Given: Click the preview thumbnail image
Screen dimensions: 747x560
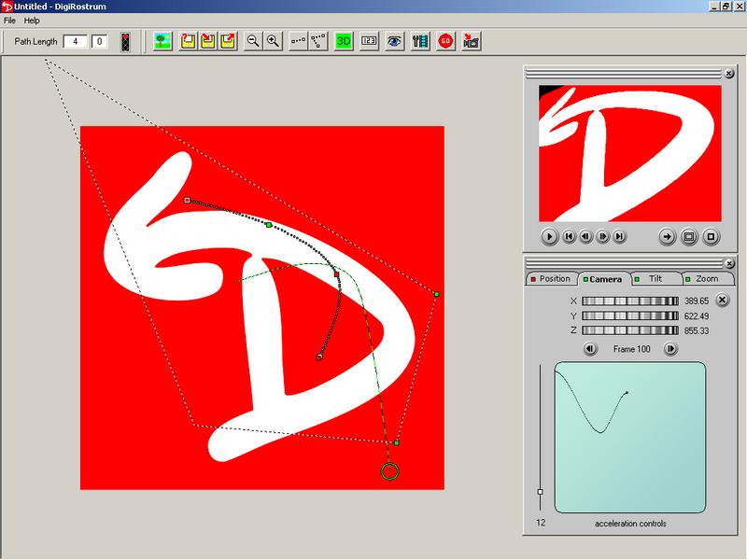Looking at the screenshot, I should [x=629, y=153].
